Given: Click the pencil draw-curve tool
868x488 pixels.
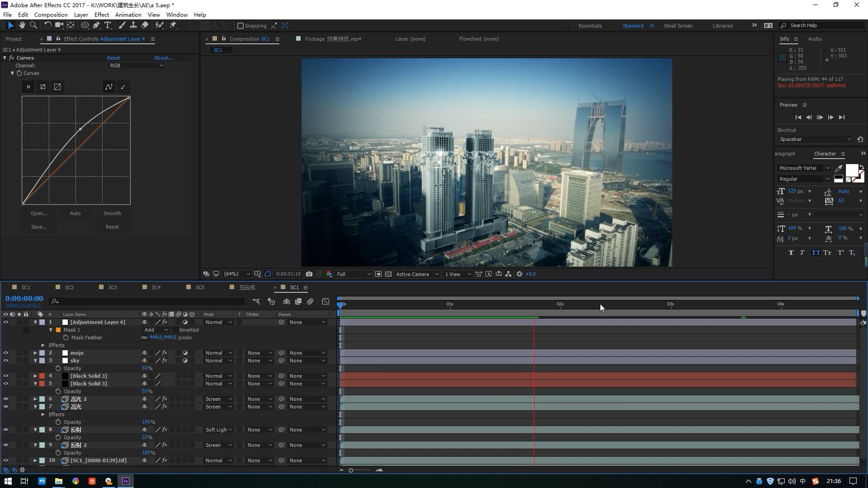Looking at the screenshot, I should click(x=123, y=87).
